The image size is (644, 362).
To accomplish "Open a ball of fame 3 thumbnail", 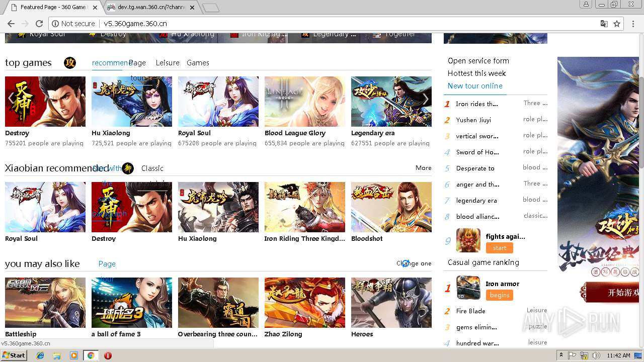I will 132,303.
